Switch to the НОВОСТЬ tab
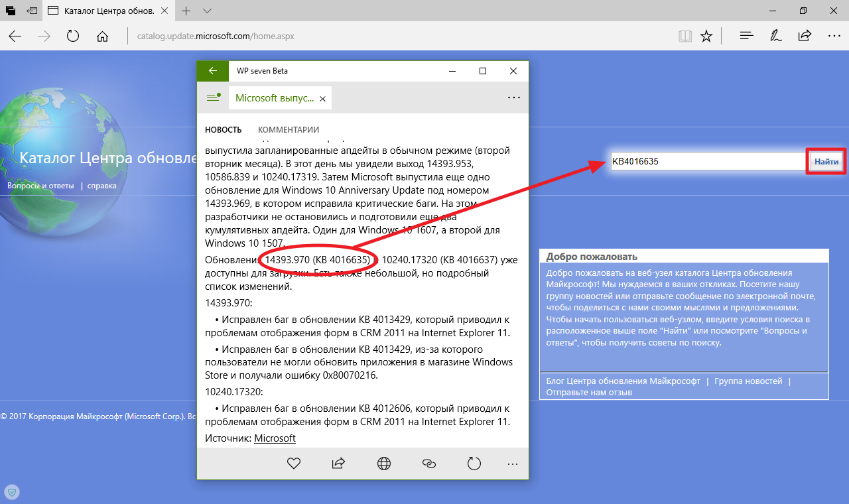This screenshot has width=849, height=504. [223, 130]
